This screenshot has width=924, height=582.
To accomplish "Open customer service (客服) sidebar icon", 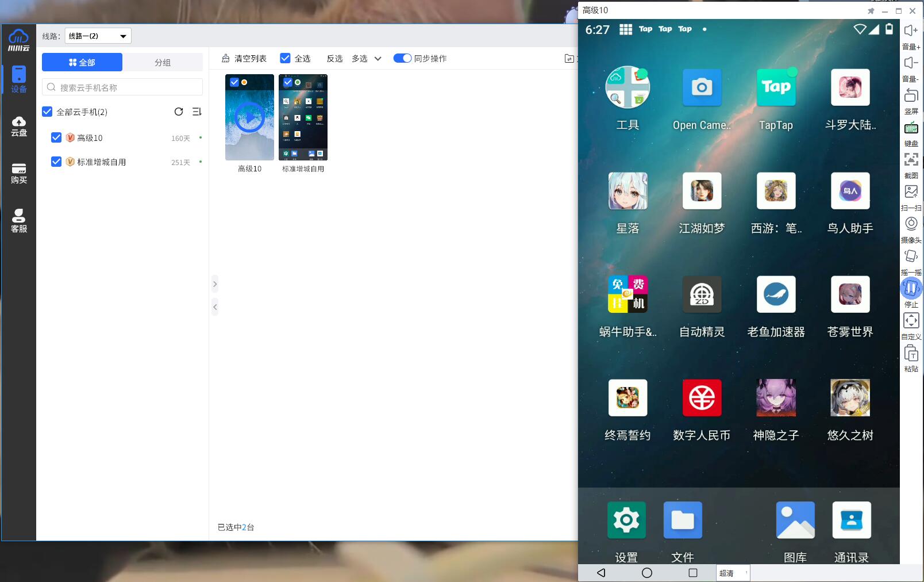I will click(x=19, y=220).
